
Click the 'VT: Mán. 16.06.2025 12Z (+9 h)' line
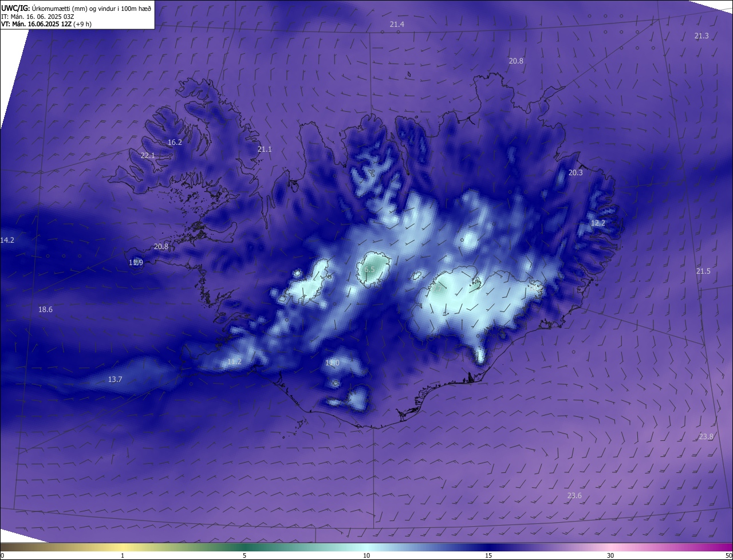click(46, 24)
